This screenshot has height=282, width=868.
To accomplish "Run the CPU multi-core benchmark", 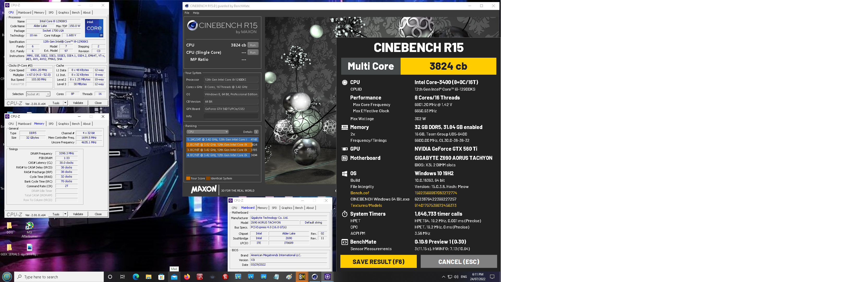I will click(253, 45).
